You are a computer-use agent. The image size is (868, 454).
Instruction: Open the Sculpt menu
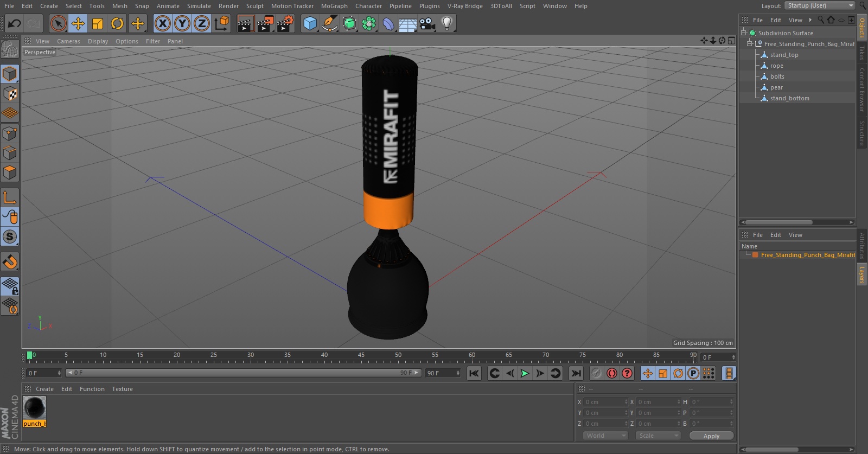[255, 6]
